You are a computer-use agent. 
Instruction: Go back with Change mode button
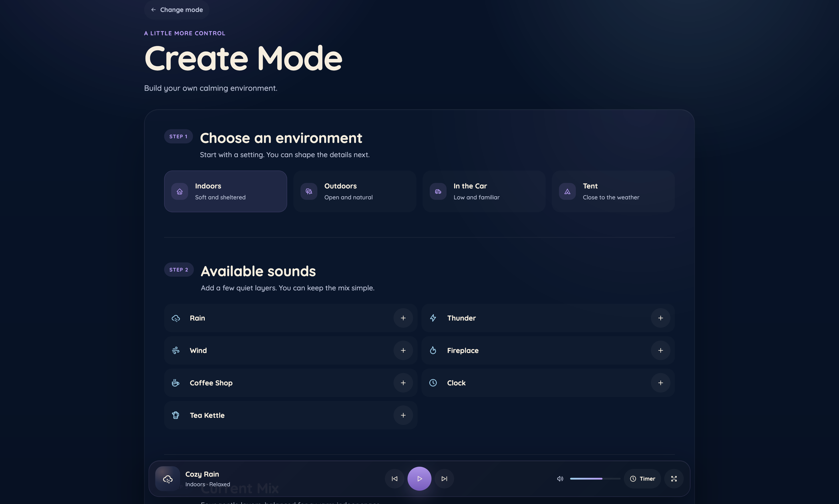click(x=176, y=10)
